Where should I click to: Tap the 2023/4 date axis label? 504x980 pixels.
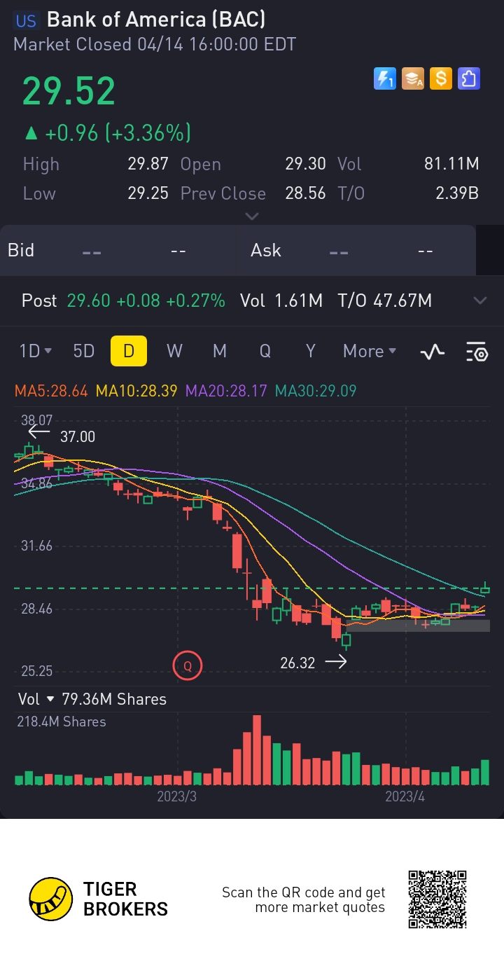[x=405, y=796]
